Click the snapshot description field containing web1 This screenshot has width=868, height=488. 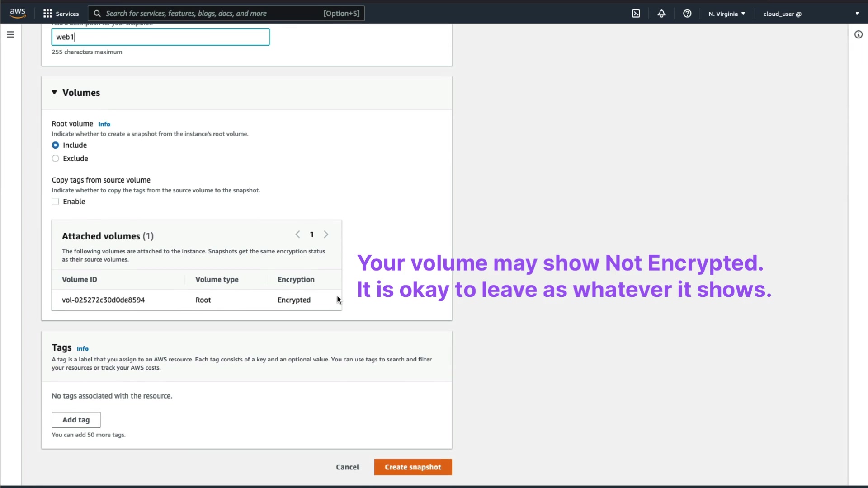[x=160, y=37]
